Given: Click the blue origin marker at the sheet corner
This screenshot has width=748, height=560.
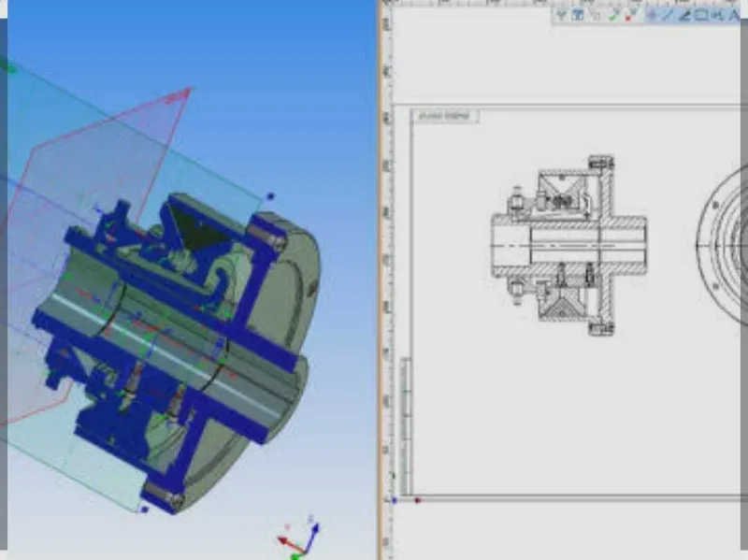Looking at the screenshot, I should click(x=394, y=500).
